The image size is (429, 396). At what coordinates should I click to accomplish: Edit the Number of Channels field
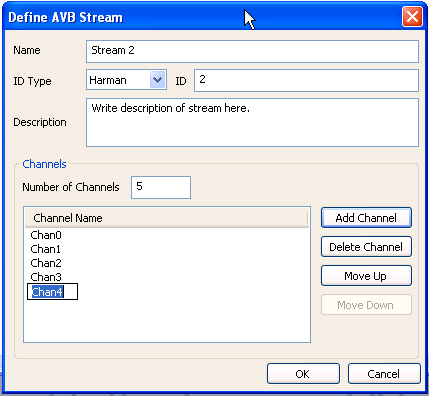(161, 187)
